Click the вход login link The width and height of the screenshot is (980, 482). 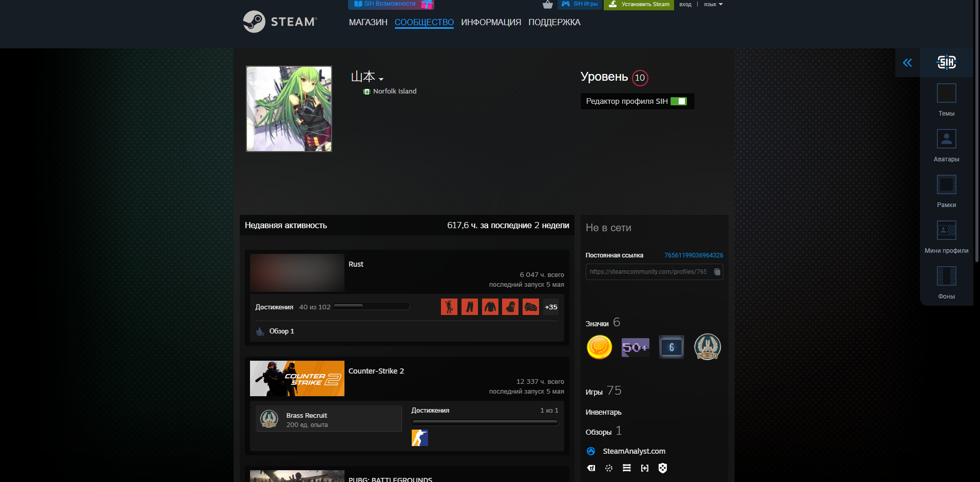685,4
